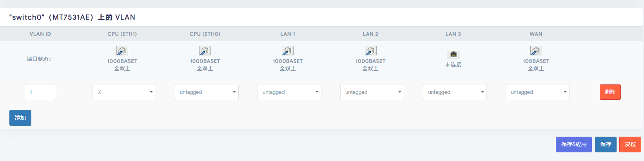Click the WAN port status icon
This screenshot has width=644, height=161.
[536, 51]
